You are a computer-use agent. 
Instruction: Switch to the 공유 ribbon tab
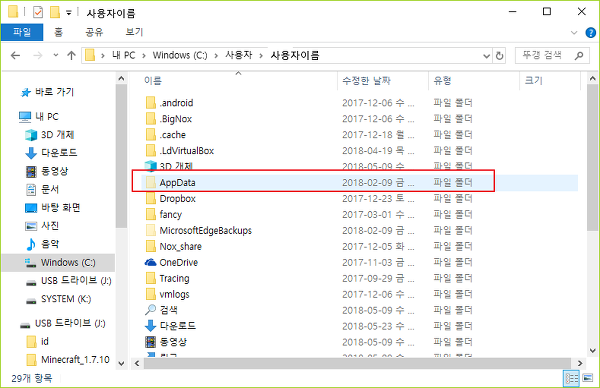(x=94, y=32)
